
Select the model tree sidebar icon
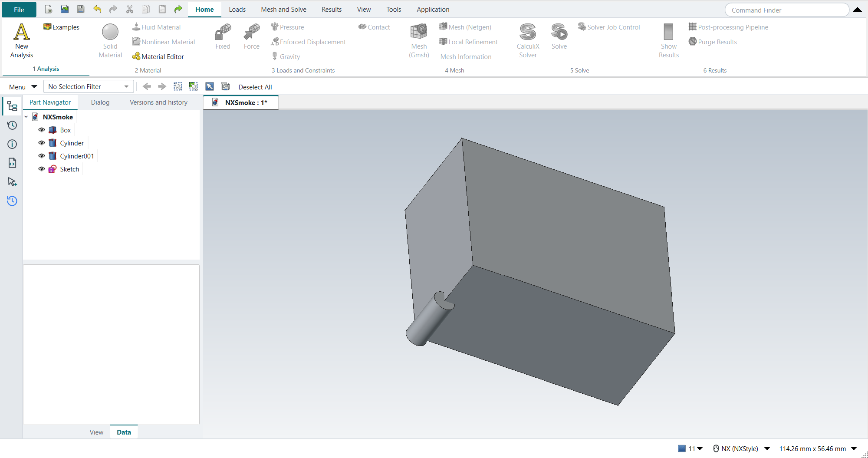pyautogui.click(x=12, y=106)
